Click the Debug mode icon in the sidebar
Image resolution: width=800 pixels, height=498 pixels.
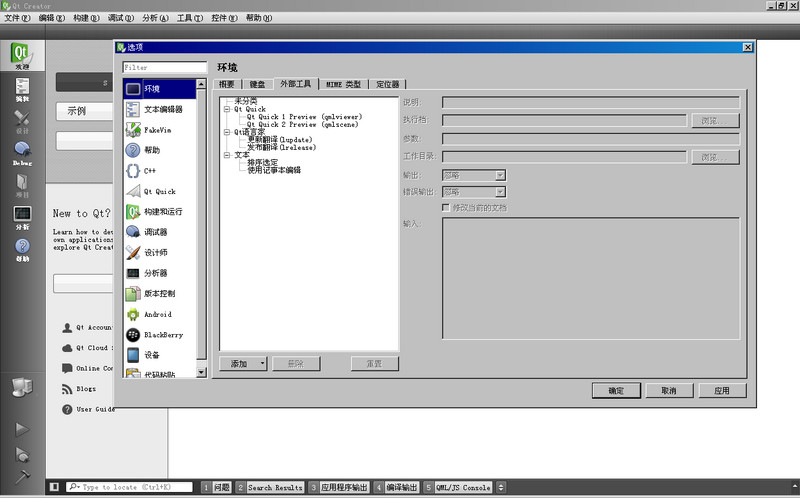pos(22,153)
